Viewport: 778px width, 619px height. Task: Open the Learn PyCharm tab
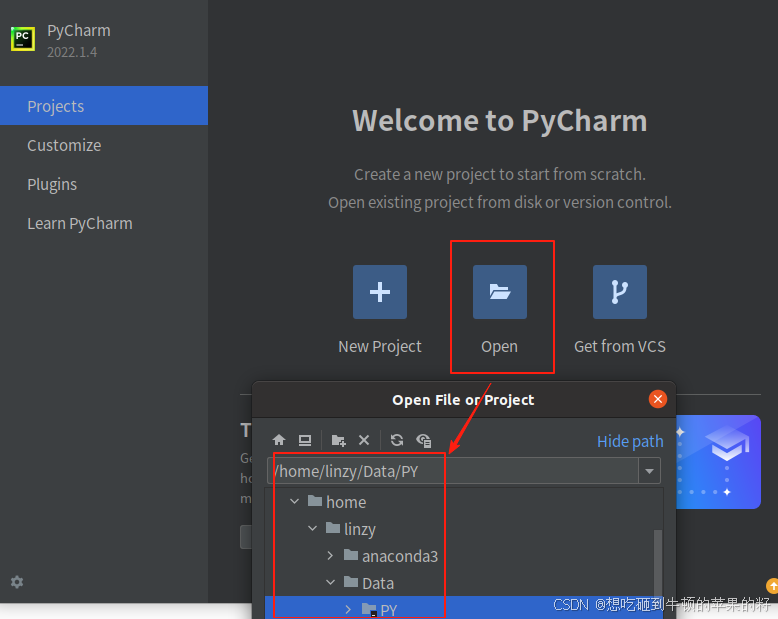(104, 223)
